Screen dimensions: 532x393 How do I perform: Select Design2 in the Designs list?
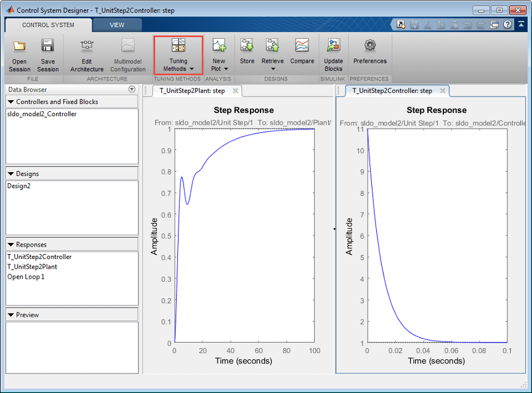click(18, 186)
